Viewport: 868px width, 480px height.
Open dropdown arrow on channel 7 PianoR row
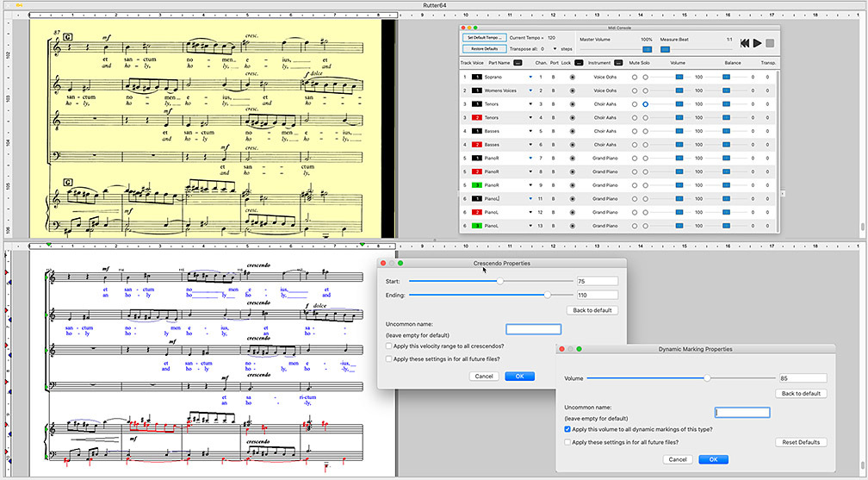click(530, 158)
